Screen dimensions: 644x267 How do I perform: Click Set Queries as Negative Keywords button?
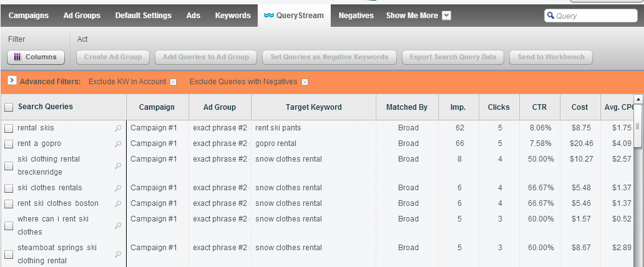click(x=329, y=57)
